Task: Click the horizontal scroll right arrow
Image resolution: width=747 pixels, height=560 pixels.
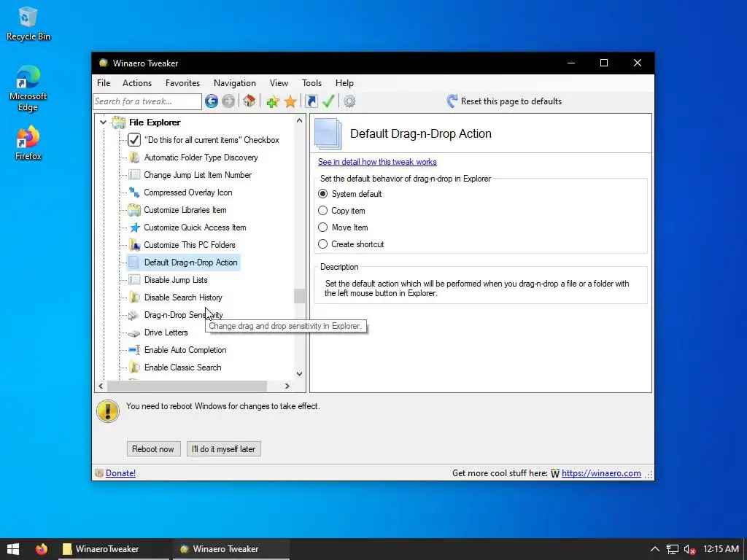Action: coord(287,386)
